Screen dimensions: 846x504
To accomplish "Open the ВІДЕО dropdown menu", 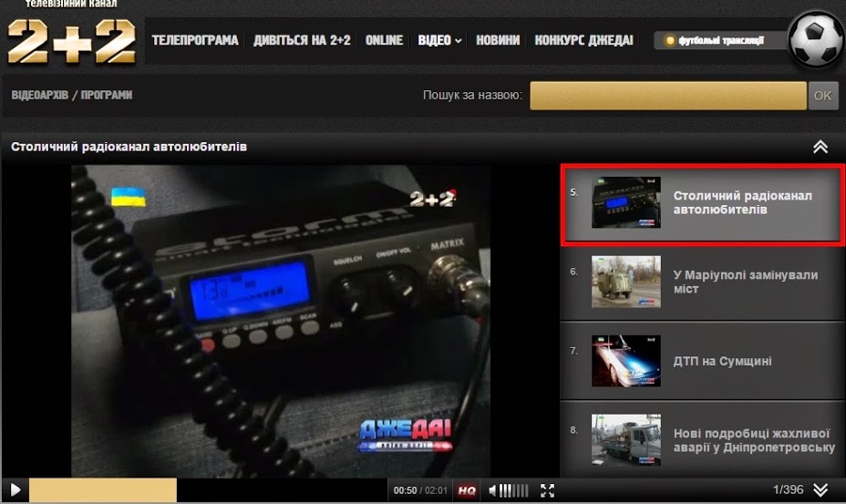I will click(x=439, y=40).
